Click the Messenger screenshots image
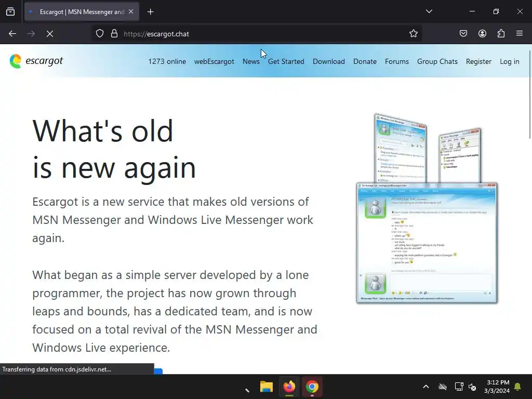Screen dimensions: 532x399 tap(427, 208)
